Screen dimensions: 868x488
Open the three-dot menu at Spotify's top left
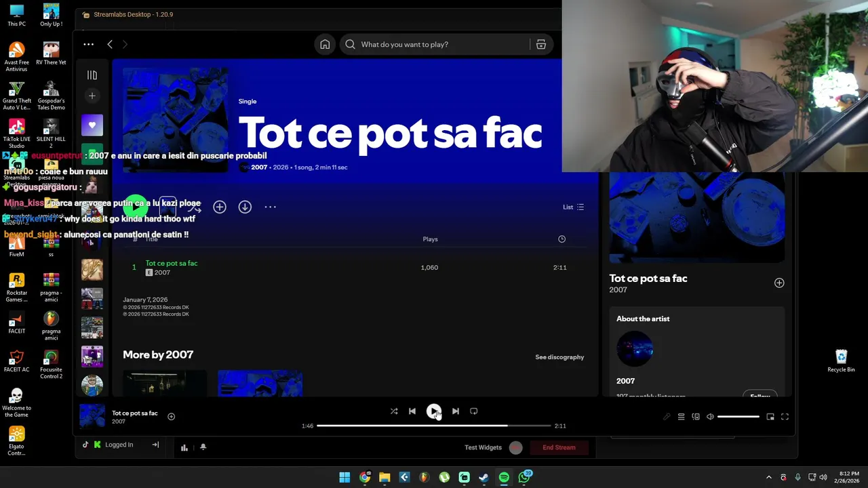(89, 44)
